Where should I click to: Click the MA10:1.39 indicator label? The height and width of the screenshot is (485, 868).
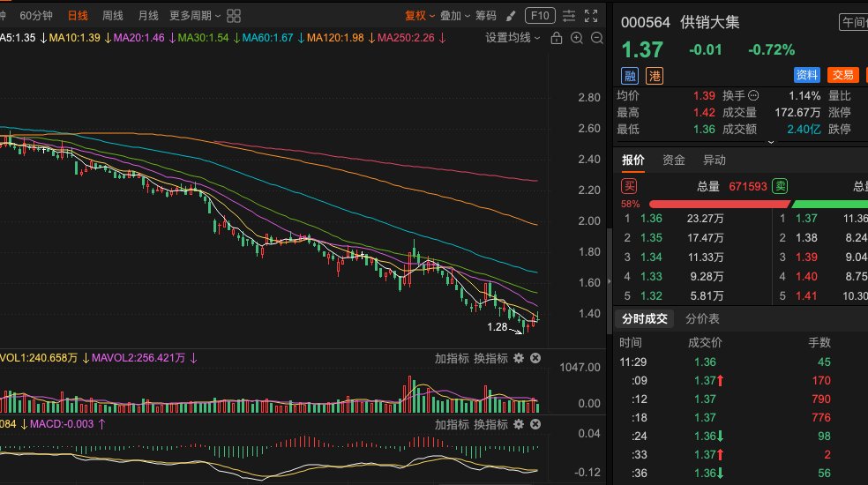coord(75,38)
